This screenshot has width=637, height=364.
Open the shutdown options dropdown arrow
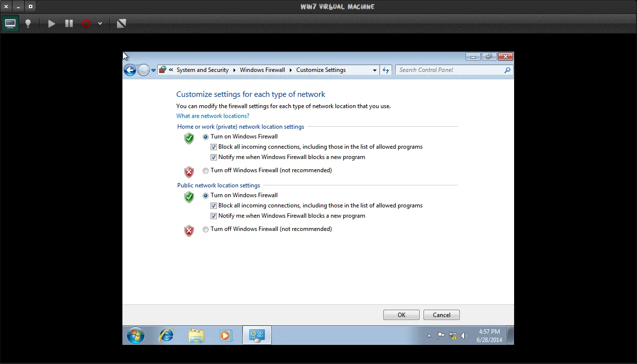[100, 23]
